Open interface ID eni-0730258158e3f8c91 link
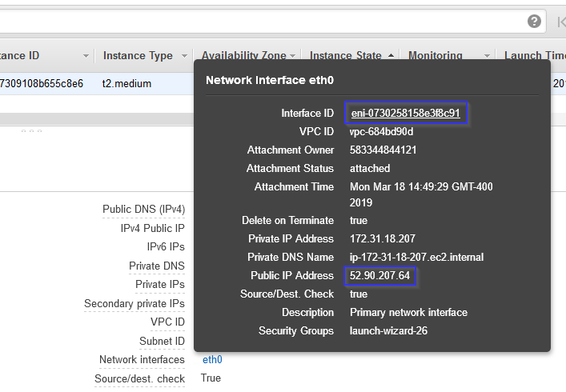The width and height of the screenshot is (566, 392). coord(406,113)
